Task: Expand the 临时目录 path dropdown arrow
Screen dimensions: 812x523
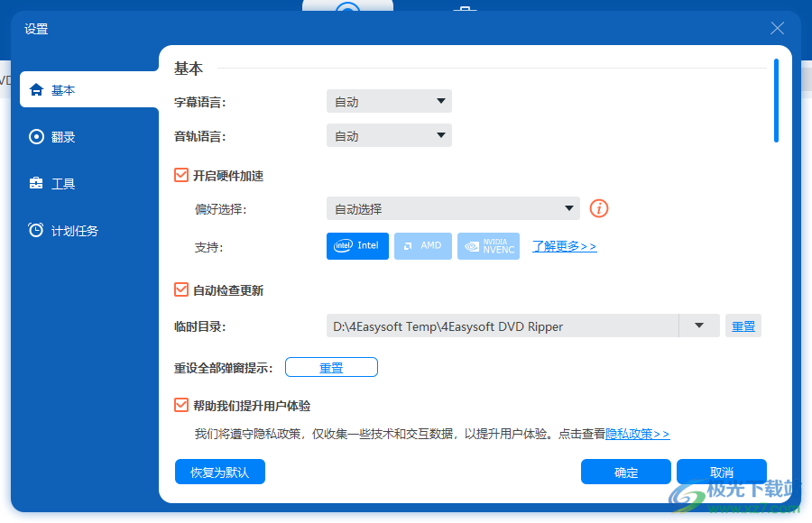Action: coord(699,326)
